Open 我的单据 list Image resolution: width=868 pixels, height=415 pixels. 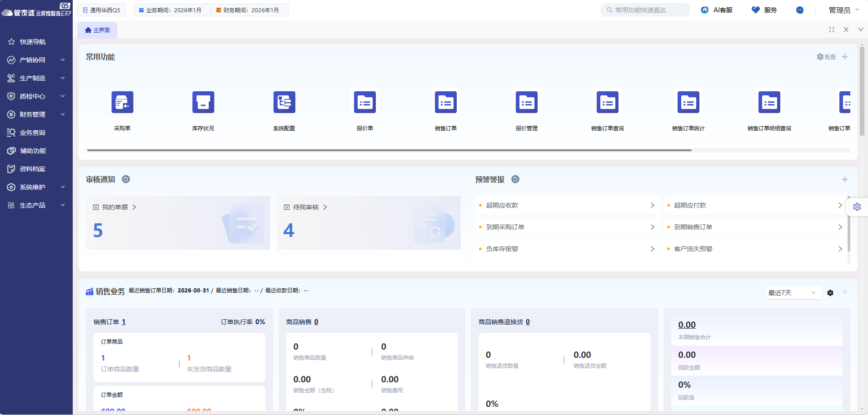pos(115,207)
